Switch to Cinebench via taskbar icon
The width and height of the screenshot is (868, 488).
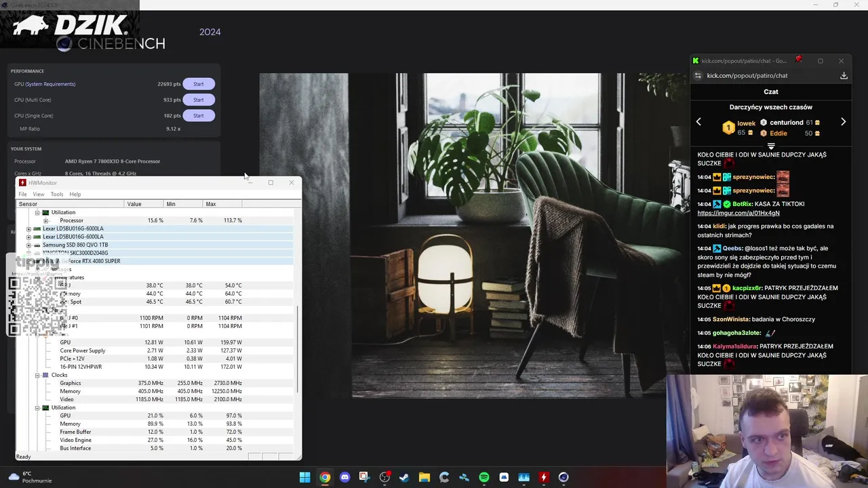564,477
